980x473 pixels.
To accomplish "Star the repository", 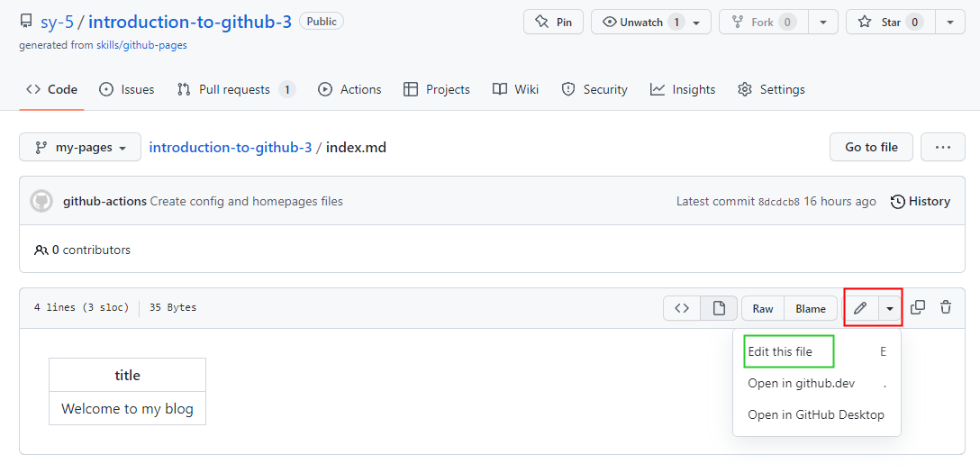I will click(x=890, y=22).
